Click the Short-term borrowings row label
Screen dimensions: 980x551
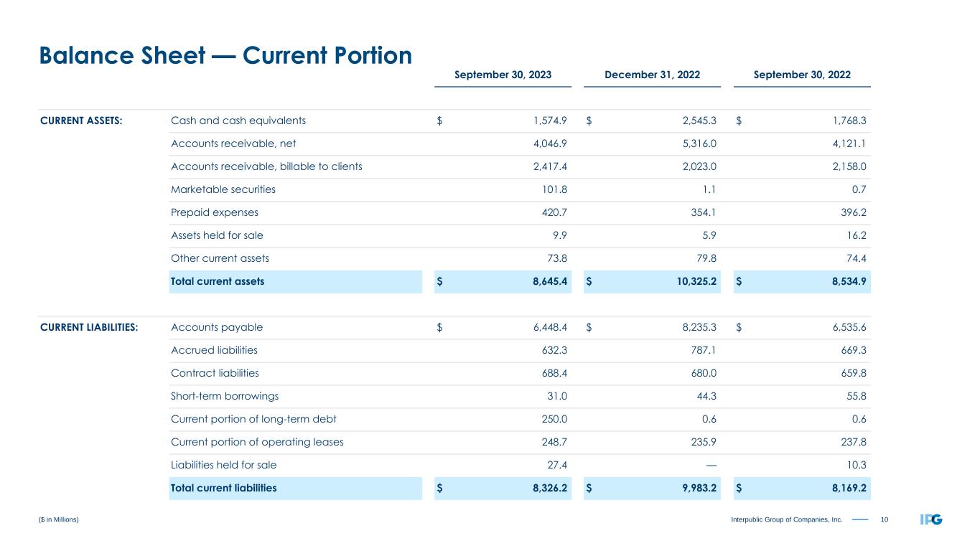(x=225, y=396)
